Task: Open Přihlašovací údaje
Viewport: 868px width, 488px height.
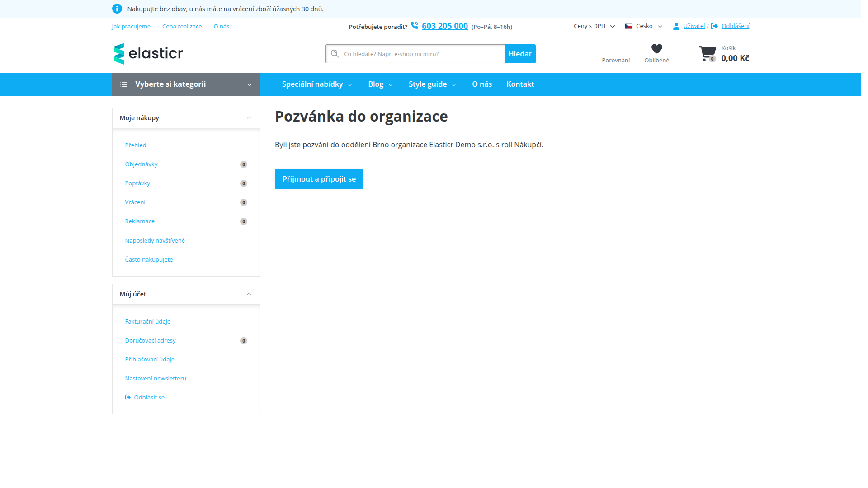Action: [150, 359]
